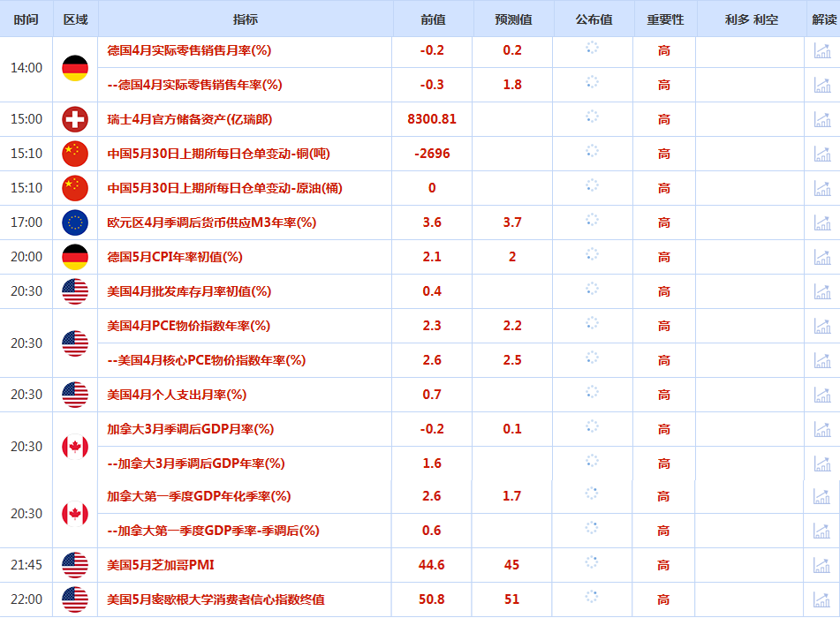This screenshot has width=840, height=618.
Task: Click the 公布值 column header
Action: click(594, 19)
